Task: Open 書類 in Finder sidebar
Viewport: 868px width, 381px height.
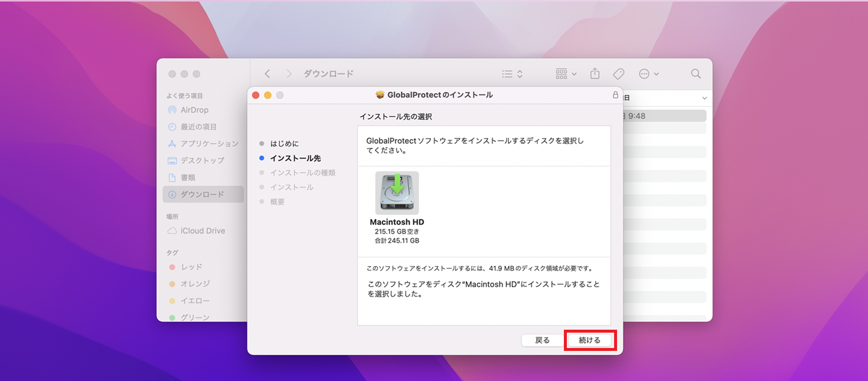Action: point(203,178)
